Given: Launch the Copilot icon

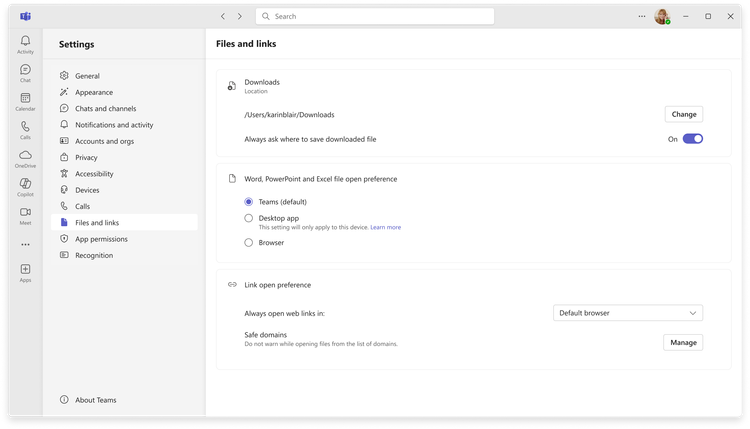Looking at the screenshot, I should [25, 187].
